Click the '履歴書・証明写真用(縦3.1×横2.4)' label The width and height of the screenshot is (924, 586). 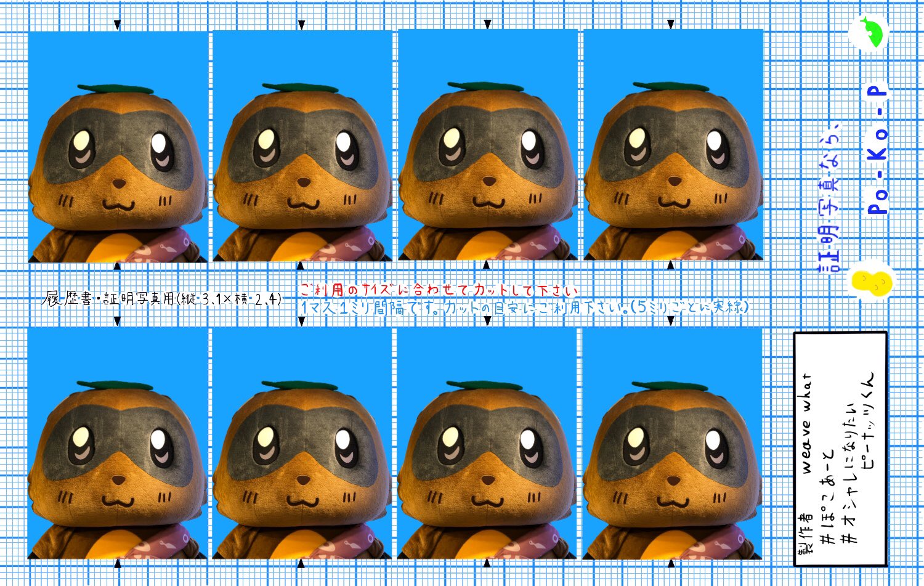162,299
